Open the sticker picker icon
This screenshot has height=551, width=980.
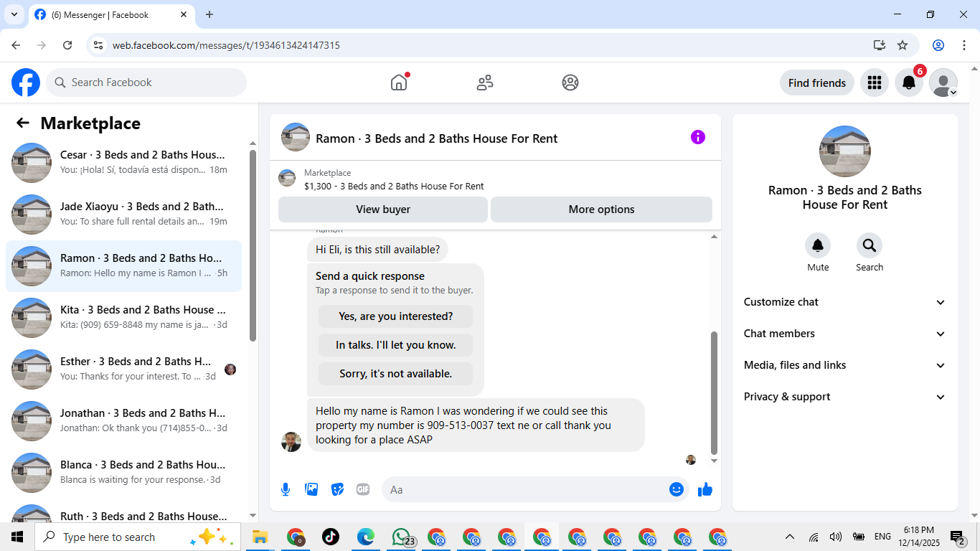(x=337, y=489)
